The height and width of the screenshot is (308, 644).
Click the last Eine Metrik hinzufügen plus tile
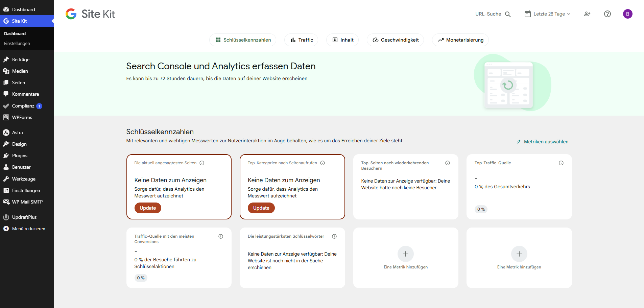tap(519, 258)
